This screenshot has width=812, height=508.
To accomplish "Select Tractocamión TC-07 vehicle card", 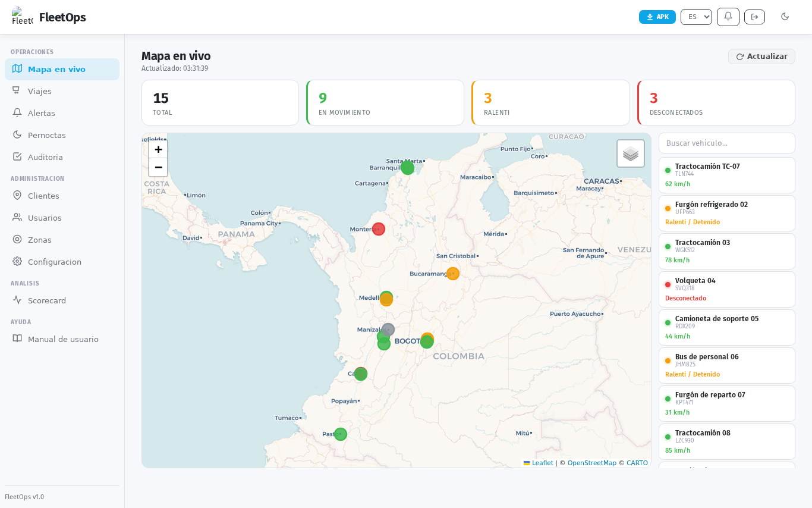I will [727, 175].
